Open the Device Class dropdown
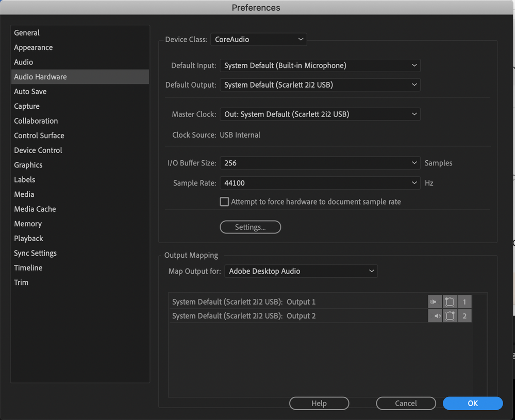 (x=258, y=39)
